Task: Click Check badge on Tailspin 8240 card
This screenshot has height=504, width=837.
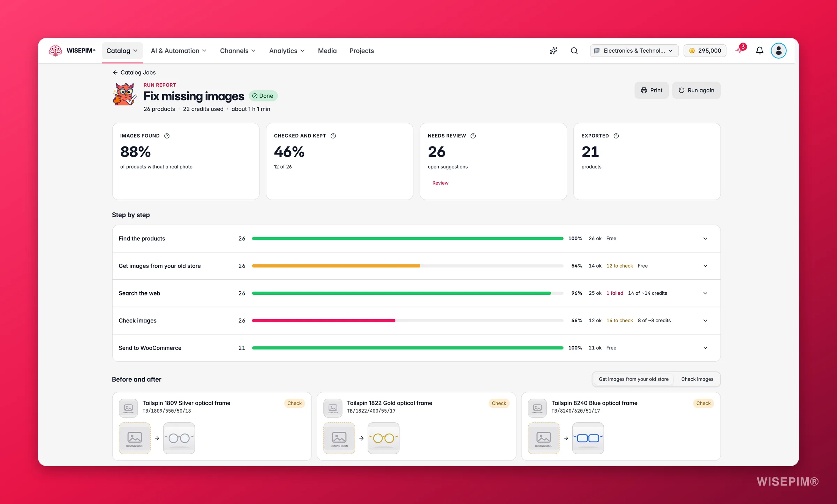Action: 703,404
